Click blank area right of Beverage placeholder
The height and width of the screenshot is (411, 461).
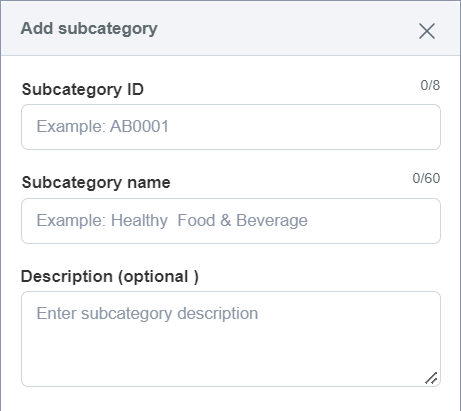(x=373, y=221)
